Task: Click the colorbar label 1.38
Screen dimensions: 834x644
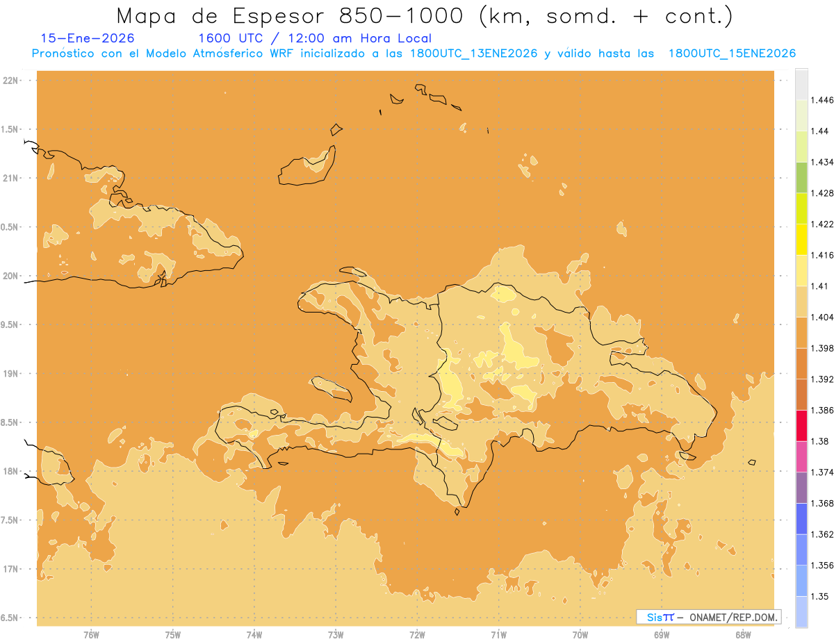Action: point(820,441)
